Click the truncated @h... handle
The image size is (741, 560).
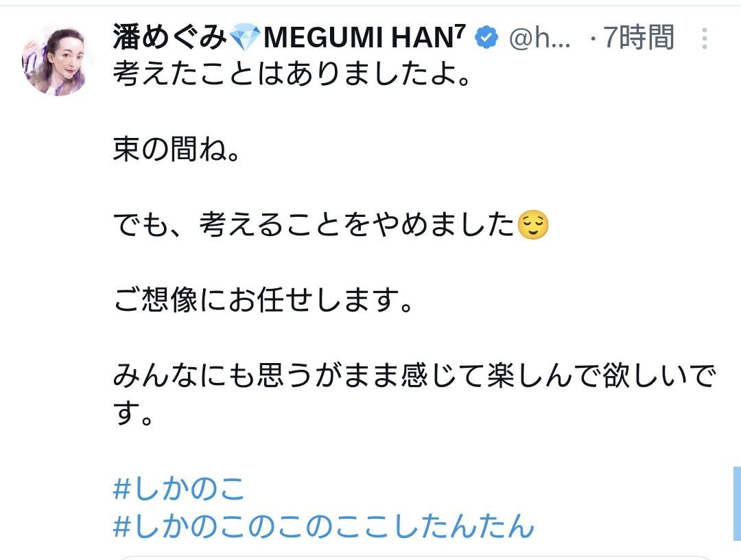pos(540,38)
